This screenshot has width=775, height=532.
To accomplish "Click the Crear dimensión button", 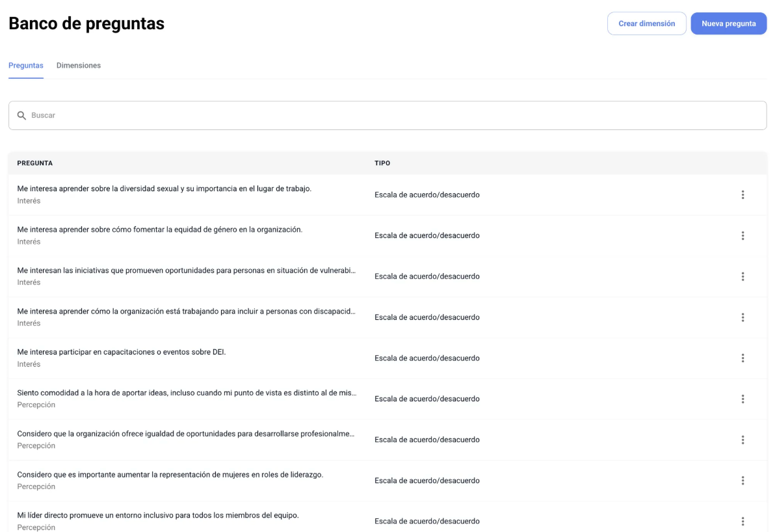I will [646, 23].
